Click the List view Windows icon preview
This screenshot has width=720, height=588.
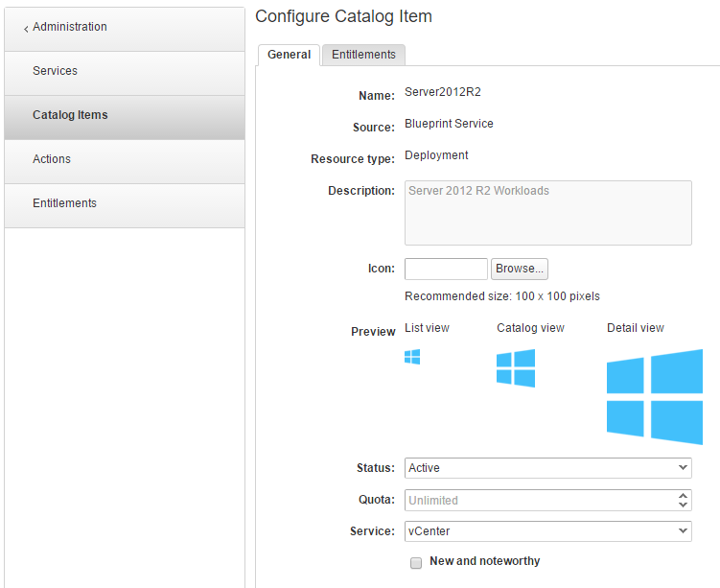(412, 357)
